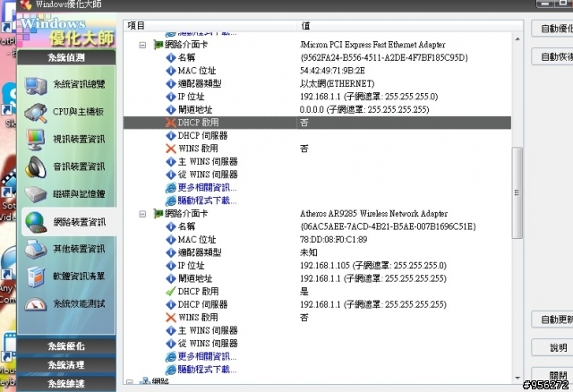Click green check icon beside DHCP 啟用

(171, 291)
